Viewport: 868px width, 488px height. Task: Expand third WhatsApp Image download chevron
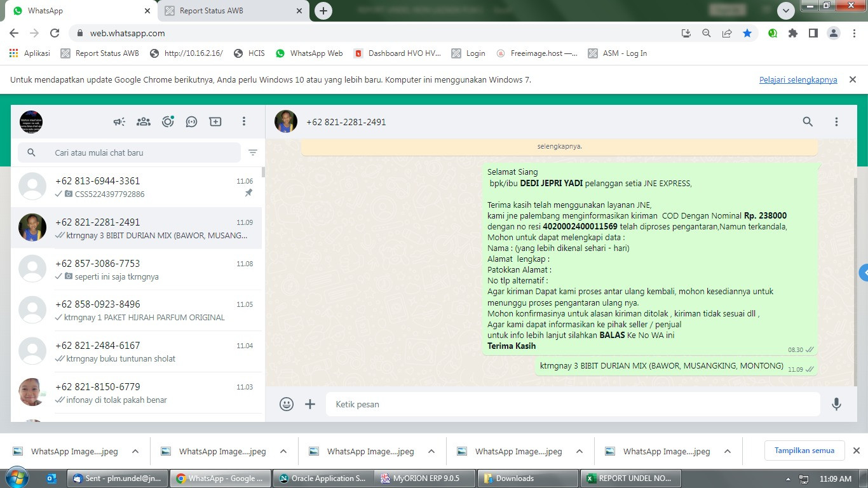tap(431, 451)
